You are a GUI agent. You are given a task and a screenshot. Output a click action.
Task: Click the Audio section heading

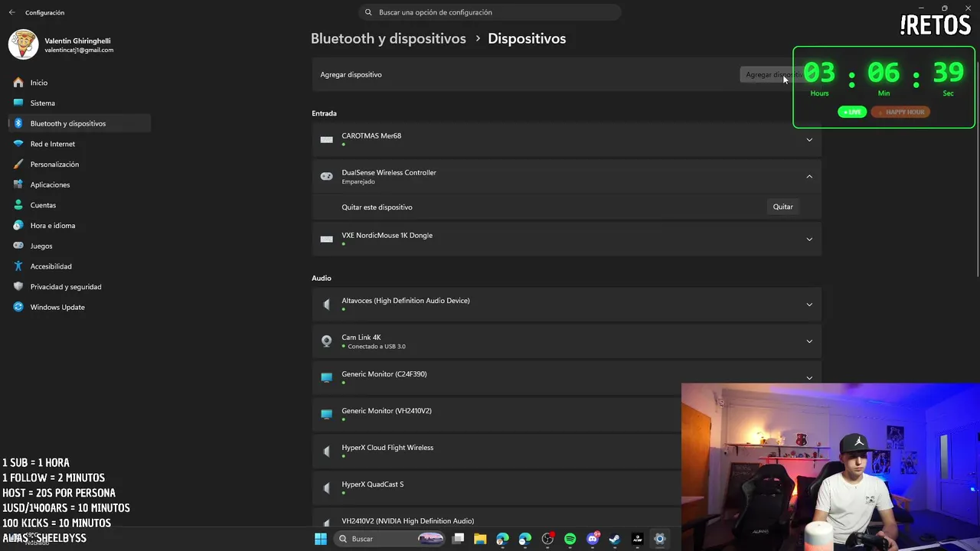coord(322,278)
